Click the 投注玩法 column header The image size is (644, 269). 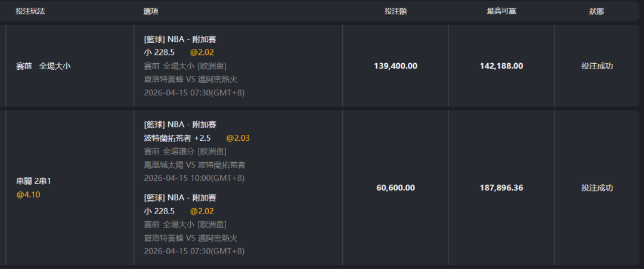click(30, 11)
